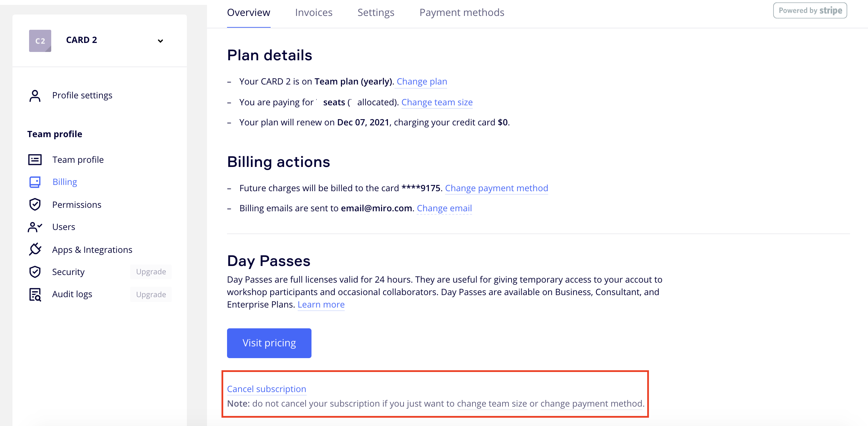The image size is (868, 426).
Task: Click Change payment method in Billing actions
Action: [496, 188]
